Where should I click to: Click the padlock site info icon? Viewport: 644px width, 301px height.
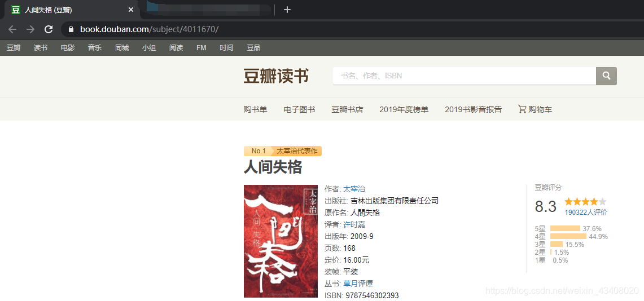coord(71,29)
